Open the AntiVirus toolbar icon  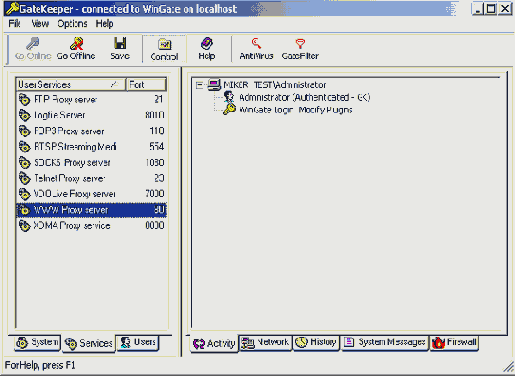[256, 43]
